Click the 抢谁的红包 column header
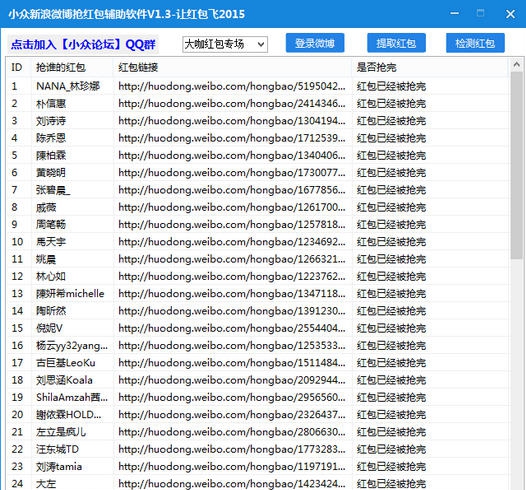The width and height of the screenshot is (526, 490). [72, 68]
